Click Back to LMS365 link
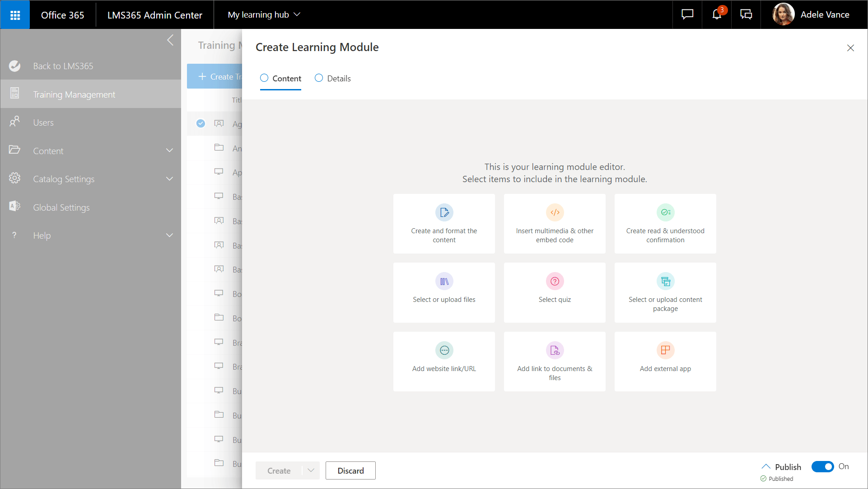This screenshot has height=489, width=868. (x=63, y=66)
